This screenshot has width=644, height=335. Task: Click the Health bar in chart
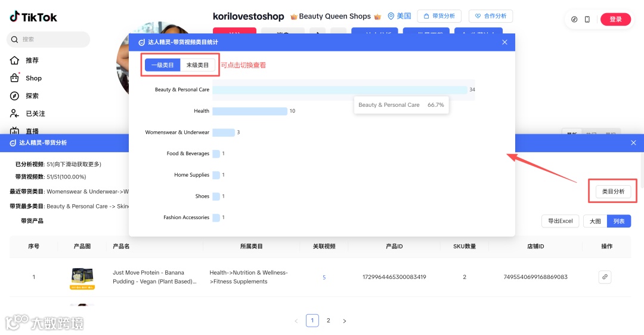(250, 111)
